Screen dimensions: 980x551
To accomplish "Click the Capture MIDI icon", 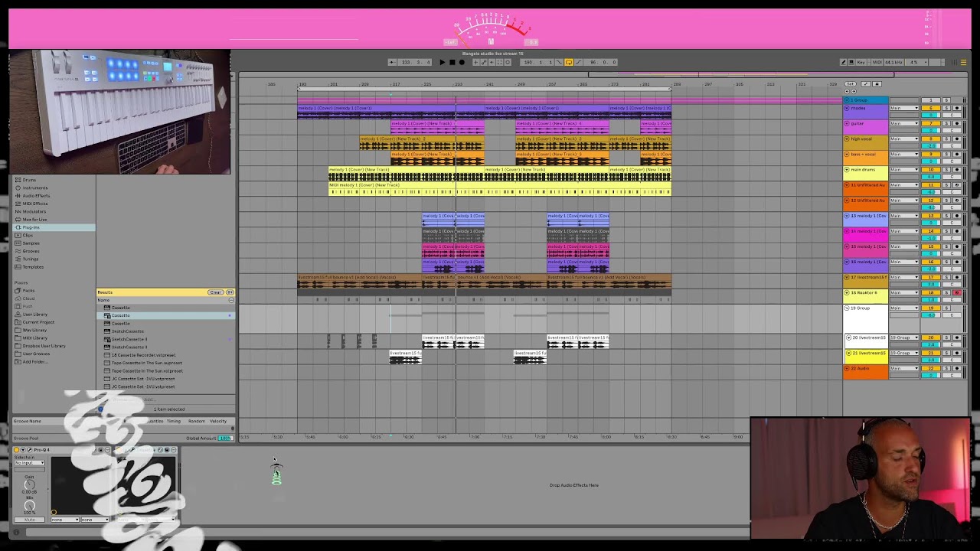I will [499, 62].
